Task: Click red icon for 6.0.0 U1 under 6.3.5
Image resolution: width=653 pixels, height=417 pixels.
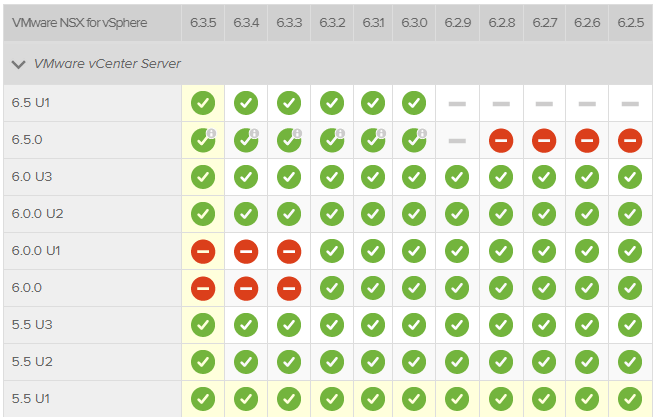Action: click(204, 251)
